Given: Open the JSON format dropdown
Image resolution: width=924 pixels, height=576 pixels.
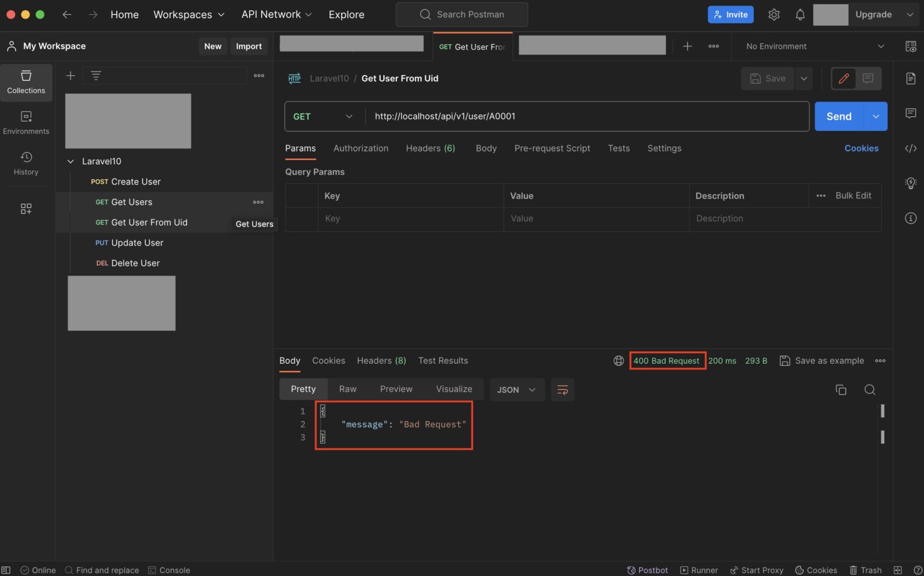Looking at the screenshot, I should [516, 390].
